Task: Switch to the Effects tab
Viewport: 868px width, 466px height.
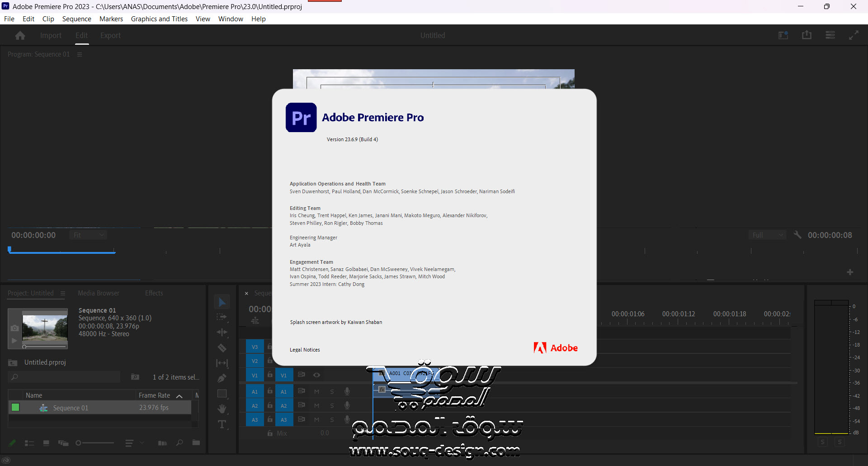Action: (154, 293)
